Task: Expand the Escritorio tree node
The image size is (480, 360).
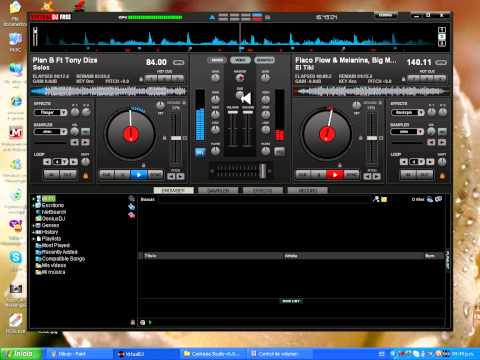Action: coord(33,206)
